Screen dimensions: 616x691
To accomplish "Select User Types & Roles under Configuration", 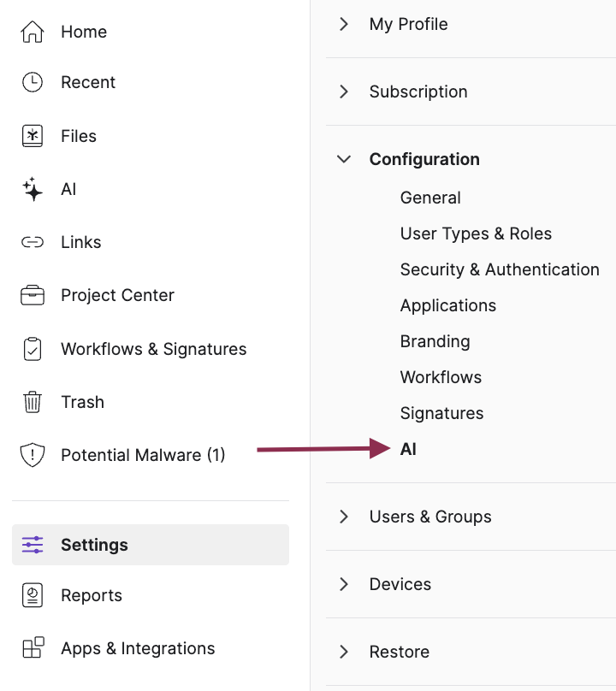I will [476, 233].
